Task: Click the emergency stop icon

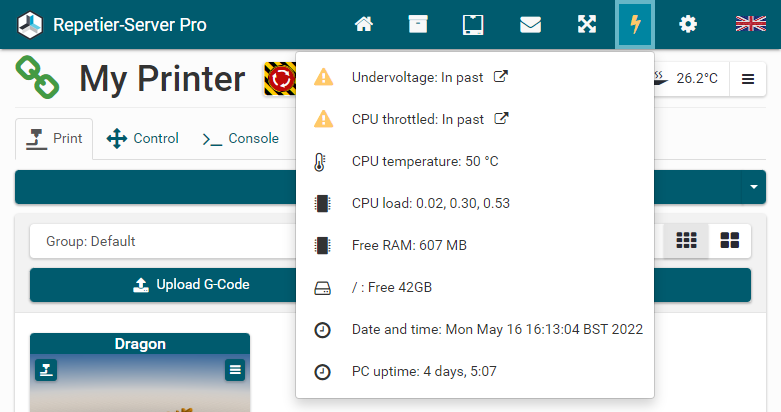Action: click(279, 78)
